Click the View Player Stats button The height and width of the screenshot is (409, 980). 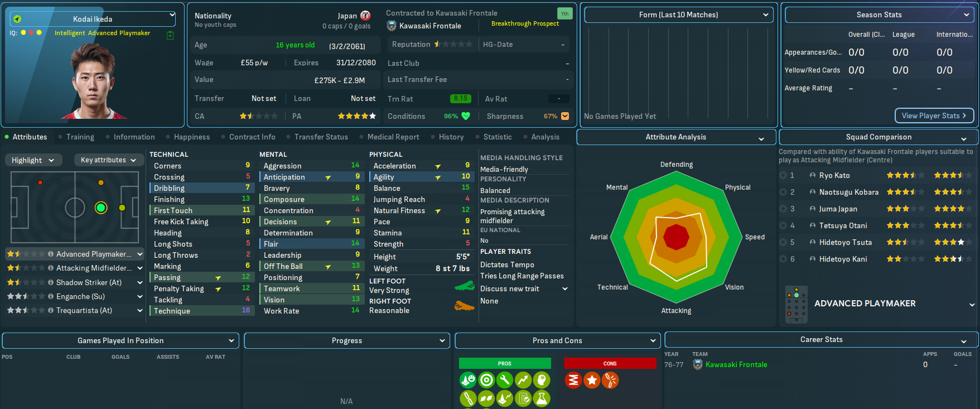[x=934, y=116]
